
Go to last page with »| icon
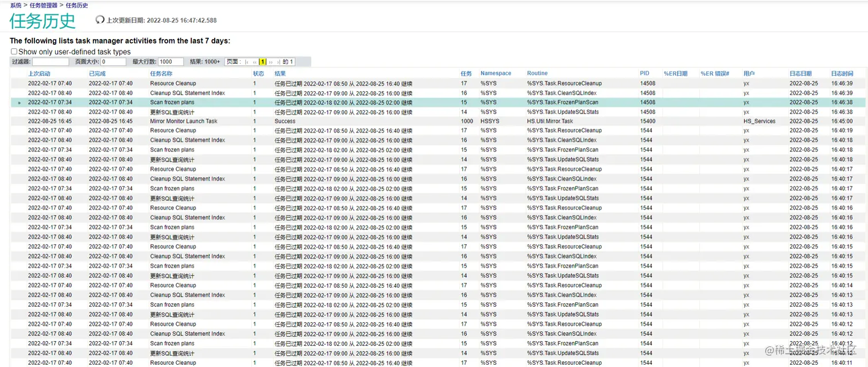pyautogui.click(x=278, y=62)
